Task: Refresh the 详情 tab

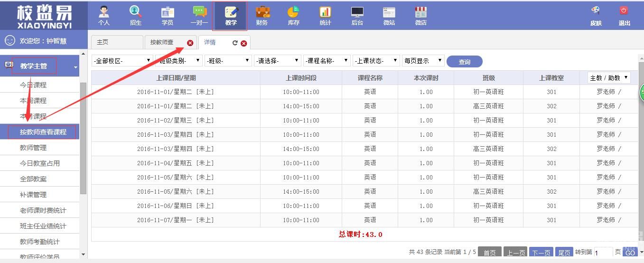Action: tap(235, 43)
